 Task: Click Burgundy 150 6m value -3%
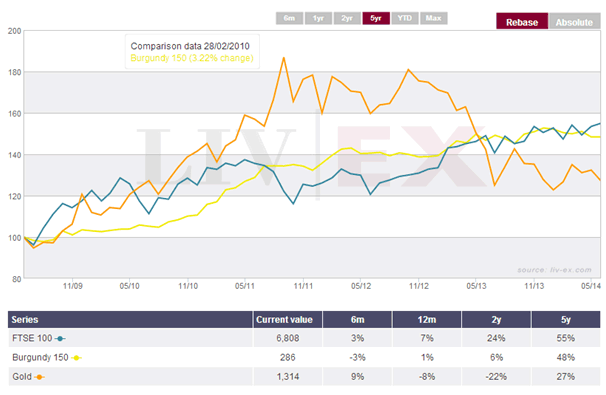357,358
